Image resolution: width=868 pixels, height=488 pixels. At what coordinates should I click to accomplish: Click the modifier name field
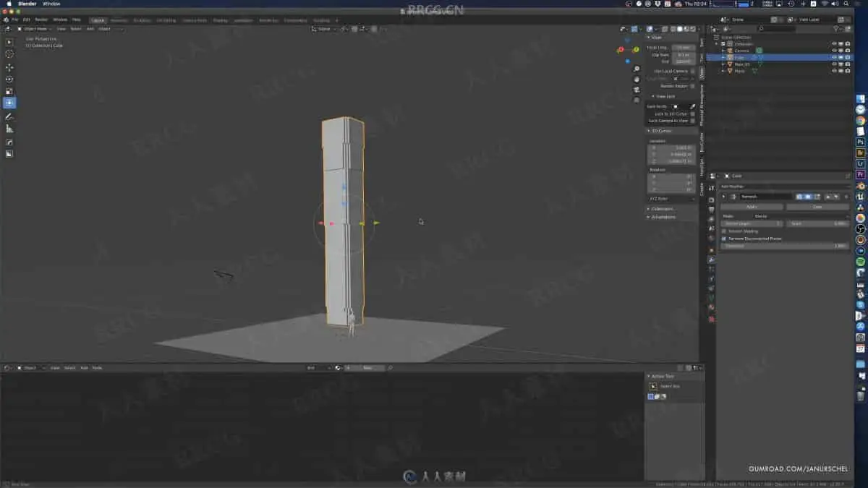[766, 197]
